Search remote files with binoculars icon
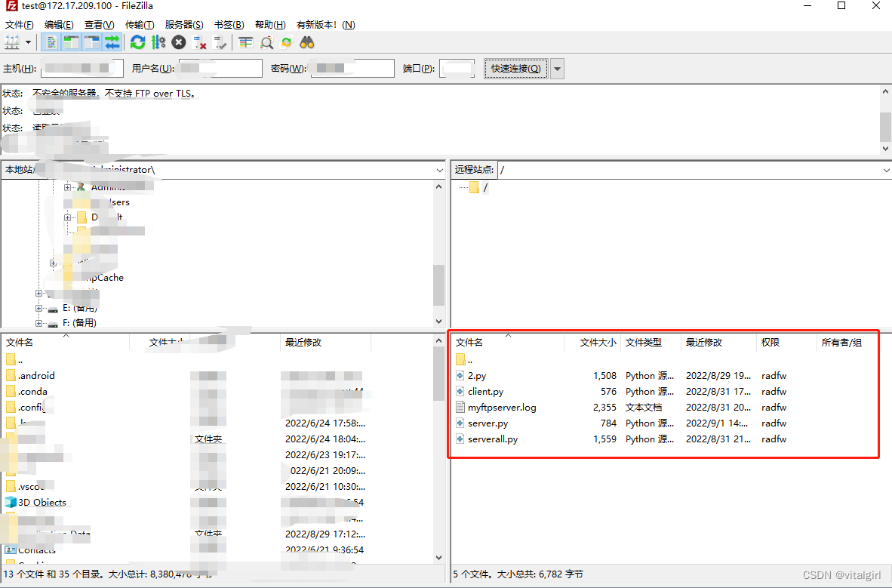Viewport: 892px width, 588px height. tap(307, 42)
